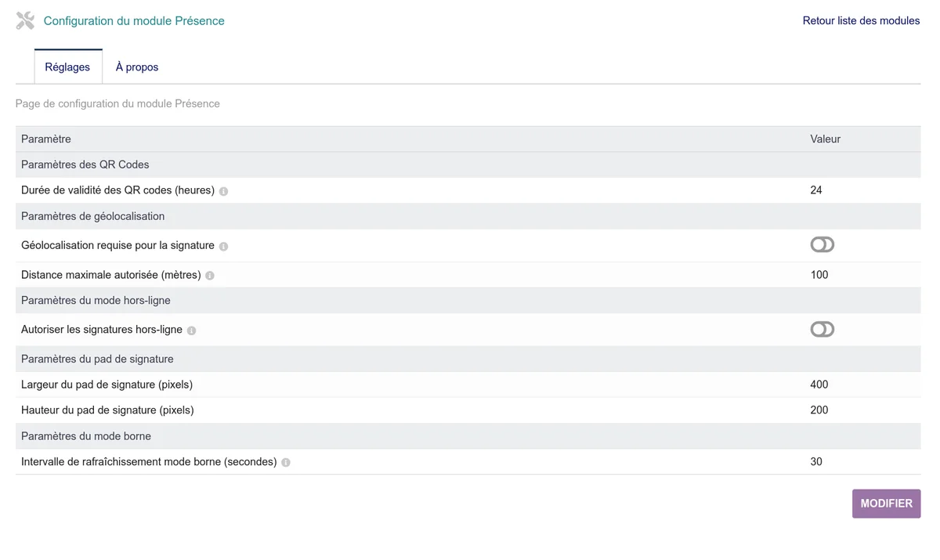Click the Paramètres des QR Codes section row

click(x=468, y=164)
